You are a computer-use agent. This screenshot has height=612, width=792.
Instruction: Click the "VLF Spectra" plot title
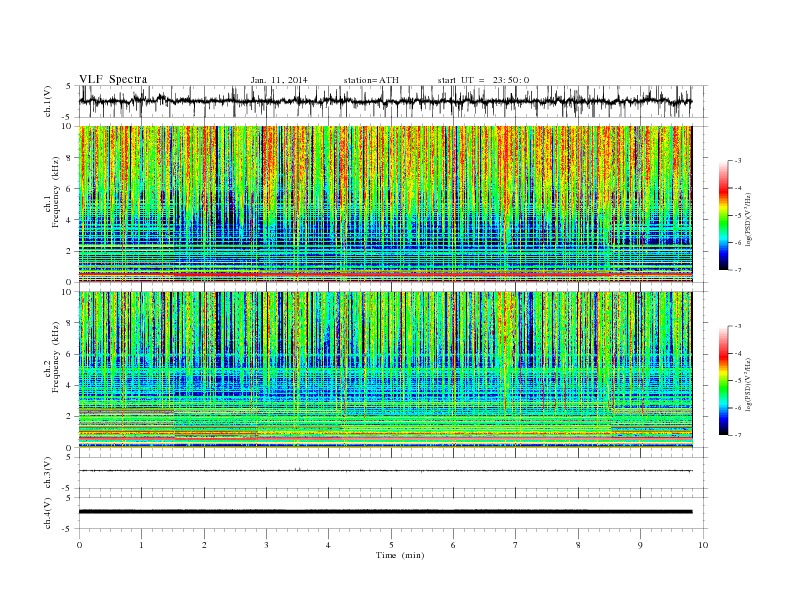113,79
